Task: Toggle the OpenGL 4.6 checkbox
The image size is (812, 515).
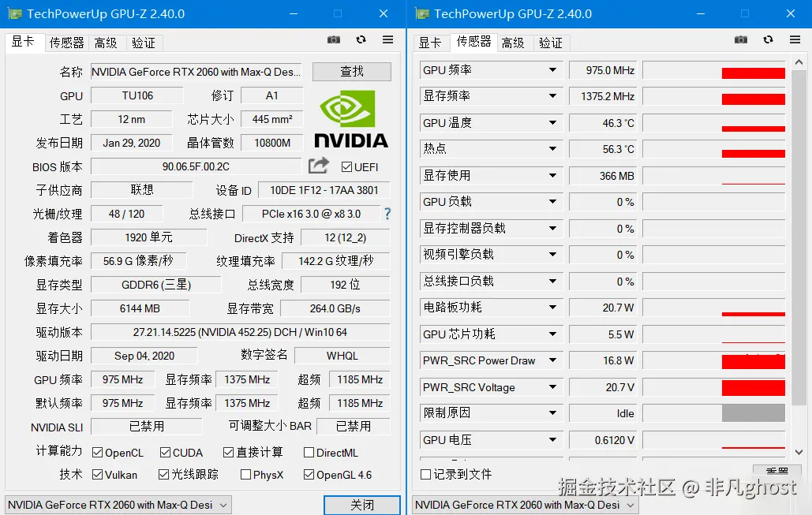Action: [x=309, y=475]
